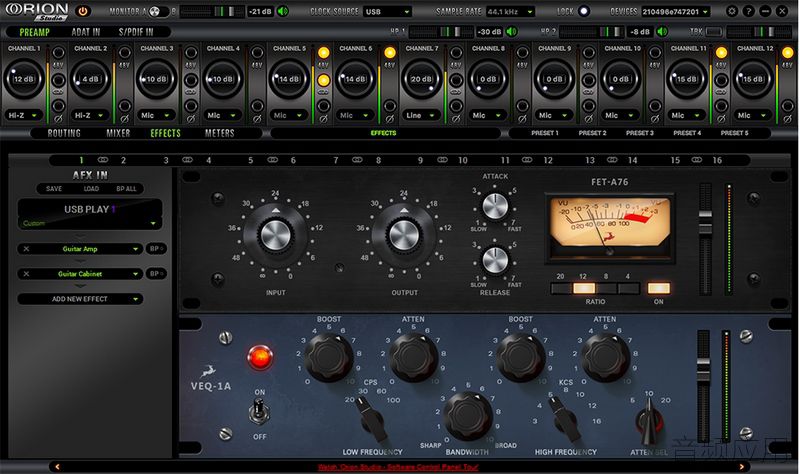Switch to the ADAT IN tab
The image size is (800, 474).
pyautogui.click(x=86, y=32)
